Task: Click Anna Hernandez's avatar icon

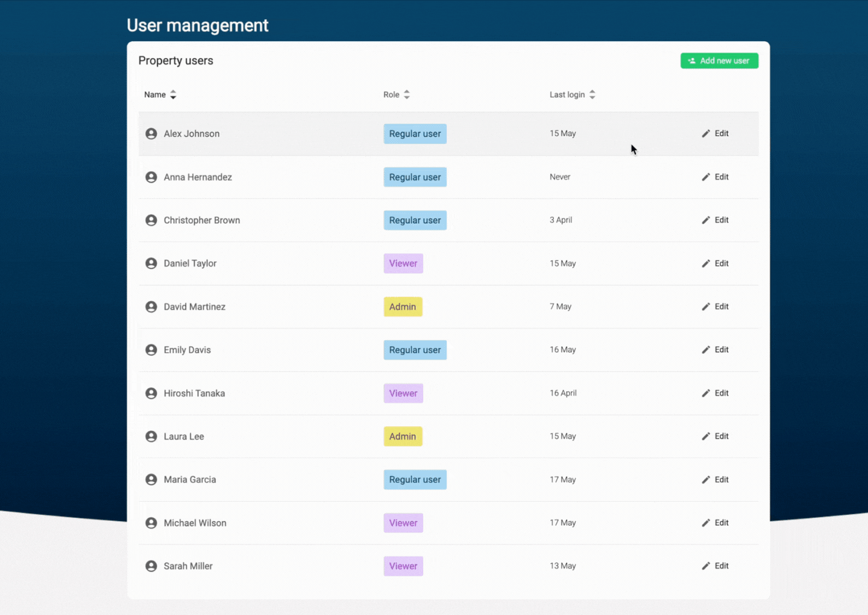Action: [151, 177]
